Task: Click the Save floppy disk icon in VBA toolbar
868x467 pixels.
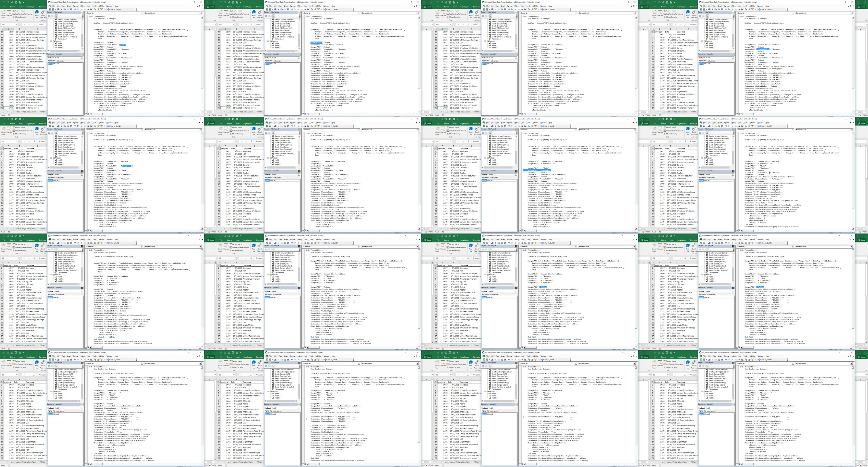Action: click(x=58, y=10)
